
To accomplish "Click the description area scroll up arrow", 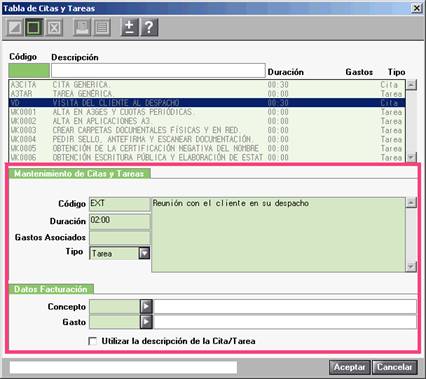I will click(x=412, y=202).
